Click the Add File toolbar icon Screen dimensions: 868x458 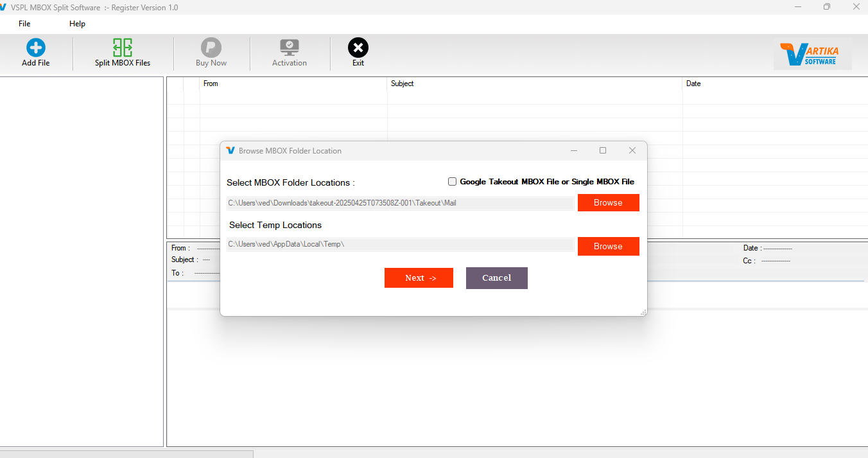click(36, 48)
